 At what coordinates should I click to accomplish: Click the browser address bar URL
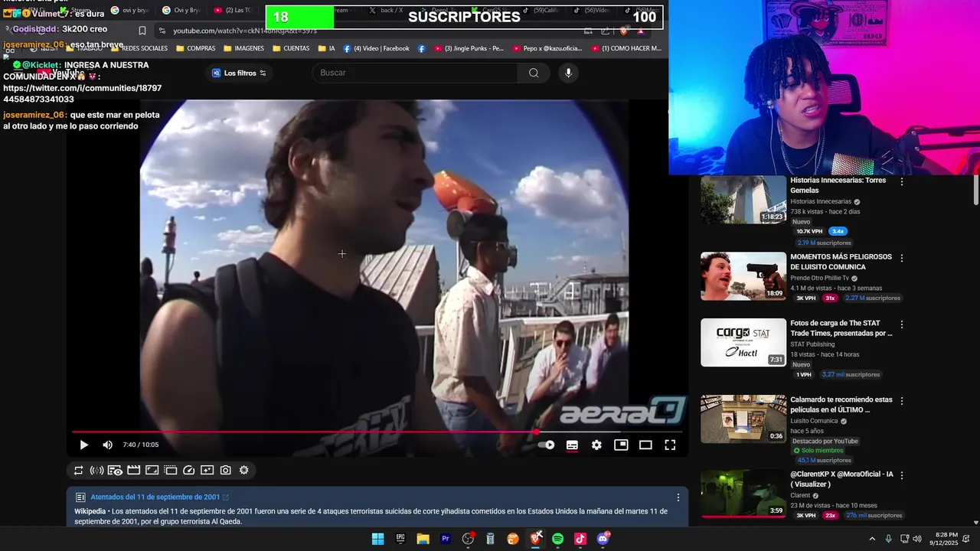tap(245, 31)
